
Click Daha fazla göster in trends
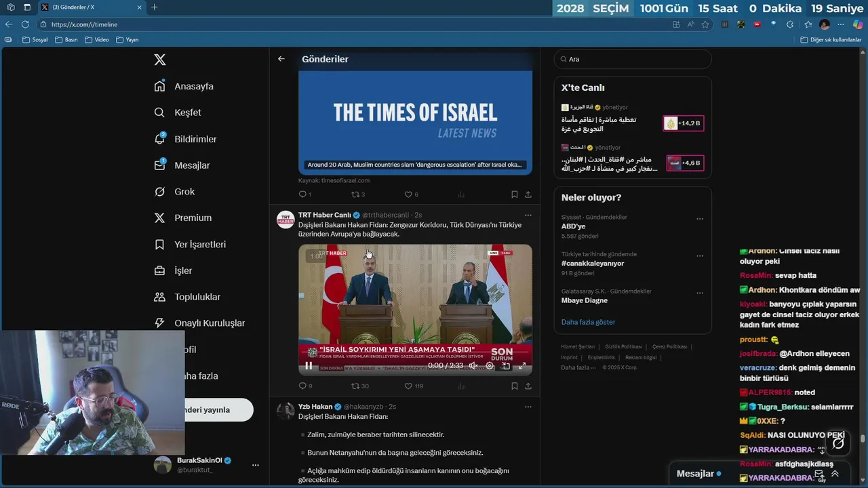tap(588, 322)
